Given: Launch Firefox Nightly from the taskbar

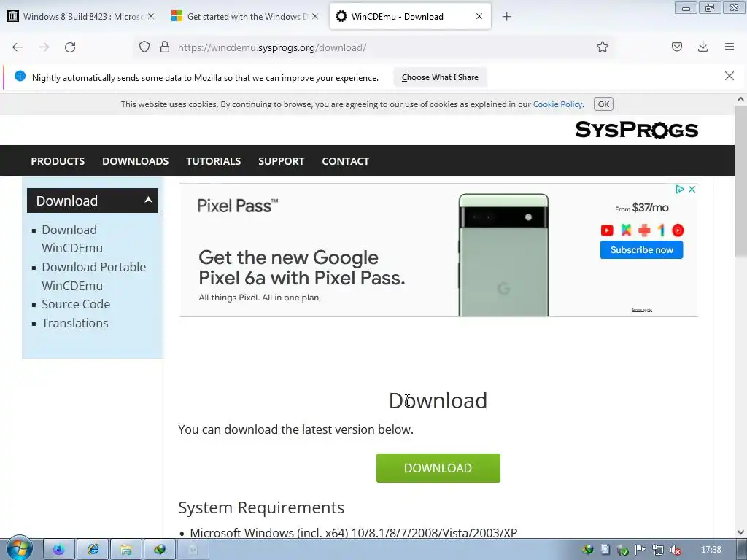Looking at the screenshot, I should [59, 550].
